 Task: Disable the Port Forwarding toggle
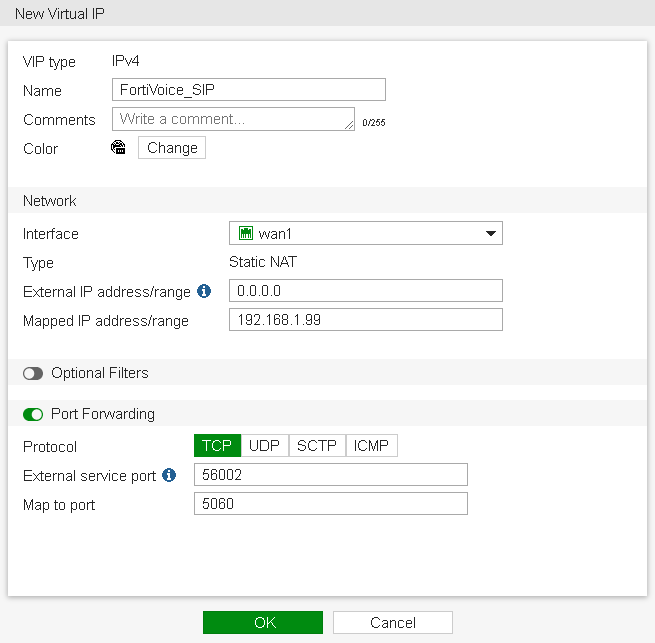tap(35, 414)
